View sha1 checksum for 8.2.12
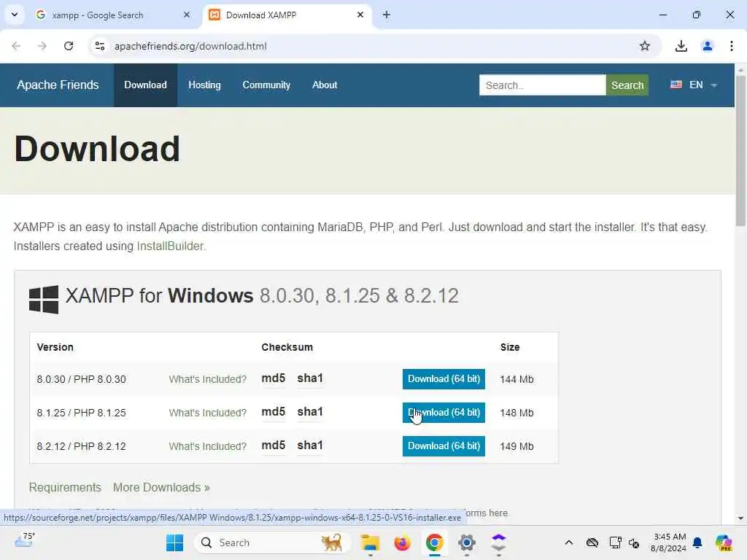The height and width of the screenshot is (560, 747). pyautogui.click(x=310, y=446)
